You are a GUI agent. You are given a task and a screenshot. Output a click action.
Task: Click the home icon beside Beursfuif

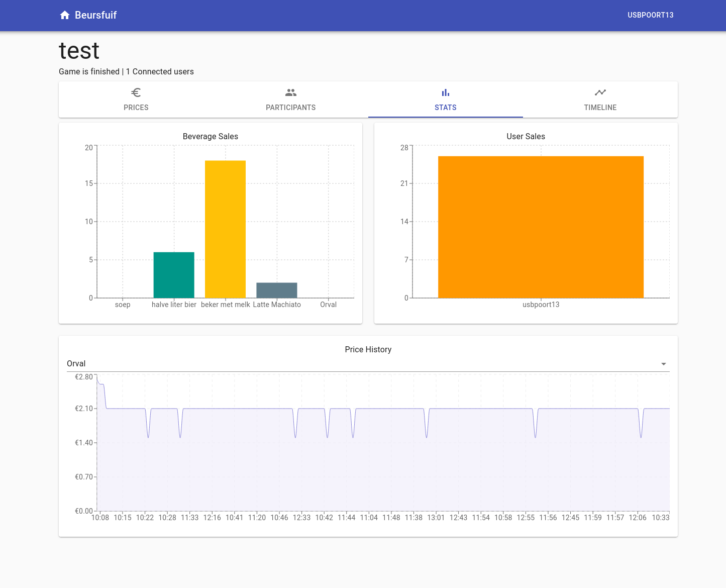[65, 15]
